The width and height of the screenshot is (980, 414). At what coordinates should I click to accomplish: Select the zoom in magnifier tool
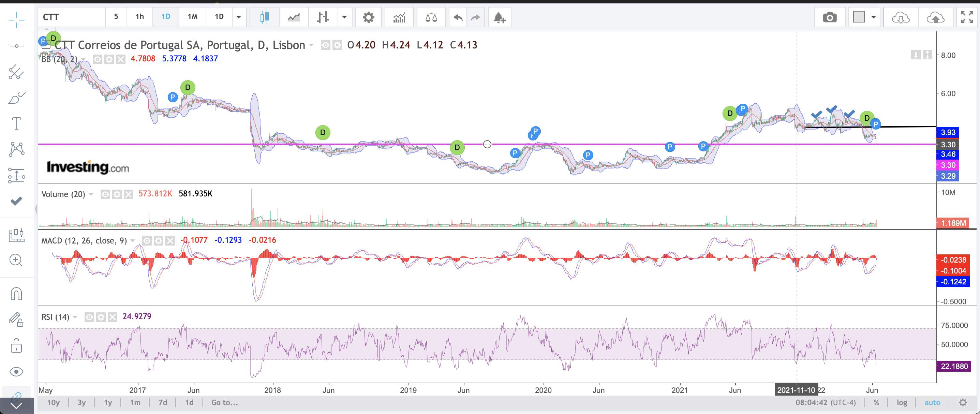(16, 260)
